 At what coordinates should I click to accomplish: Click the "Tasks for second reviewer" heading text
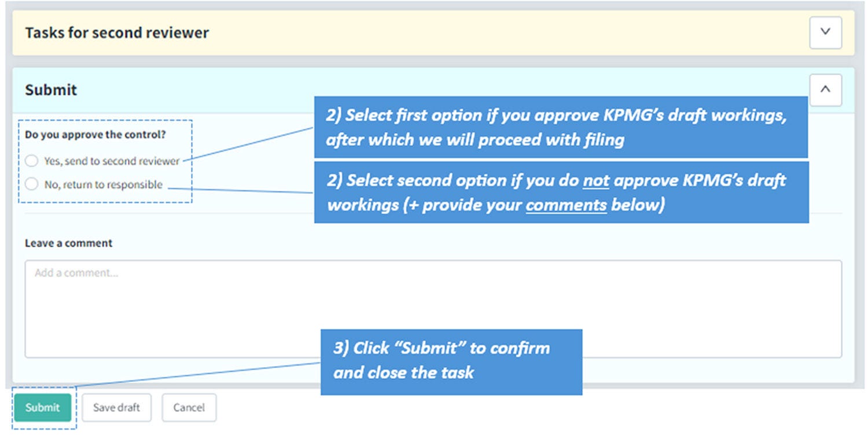coord(117,33)
